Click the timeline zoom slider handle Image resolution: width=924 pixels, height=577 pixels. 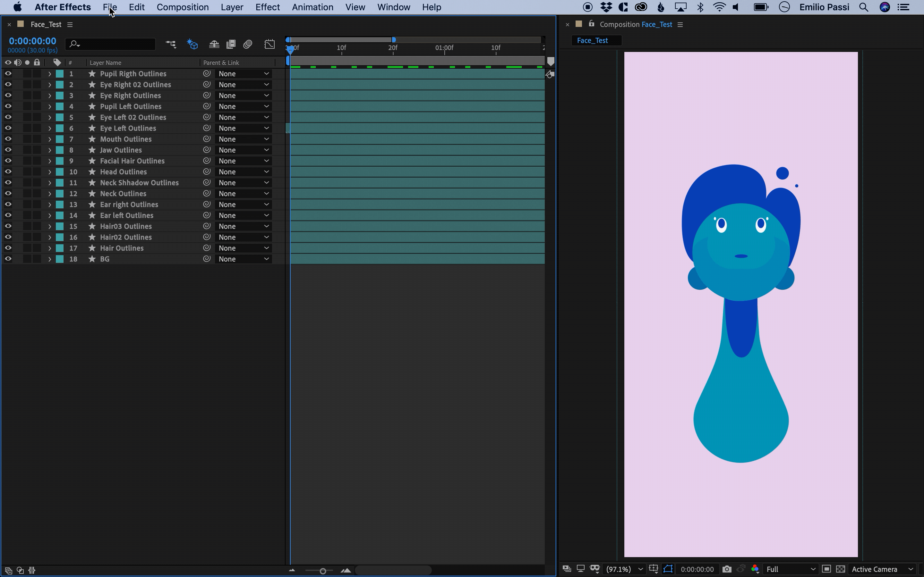coord(323,571)
